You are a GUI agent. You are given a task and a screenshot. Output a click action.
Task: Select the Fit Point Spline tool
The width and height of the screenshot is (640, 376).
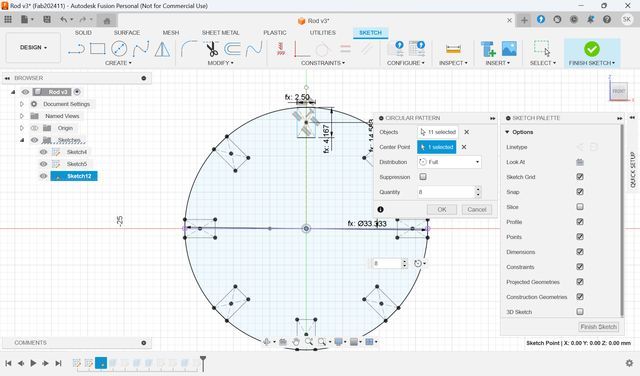[141, 49]
